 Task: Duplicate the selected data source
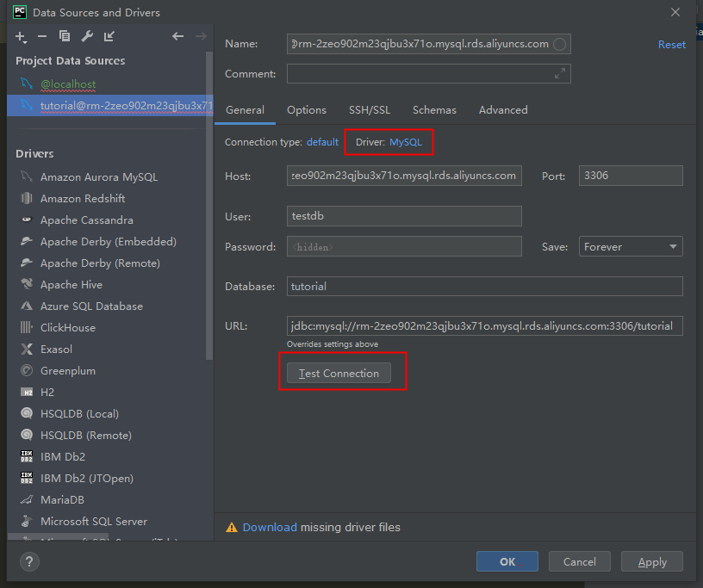65,36
